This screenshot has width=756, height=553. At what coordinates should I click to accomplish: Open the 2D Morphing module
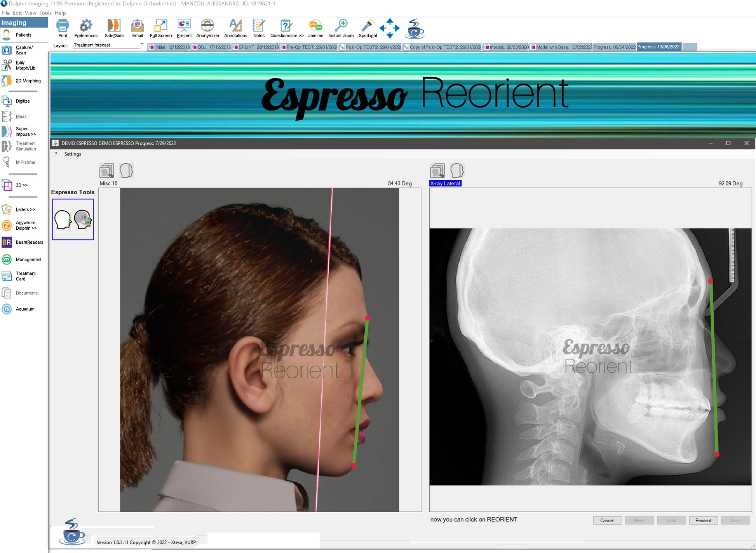coord(24,81)
